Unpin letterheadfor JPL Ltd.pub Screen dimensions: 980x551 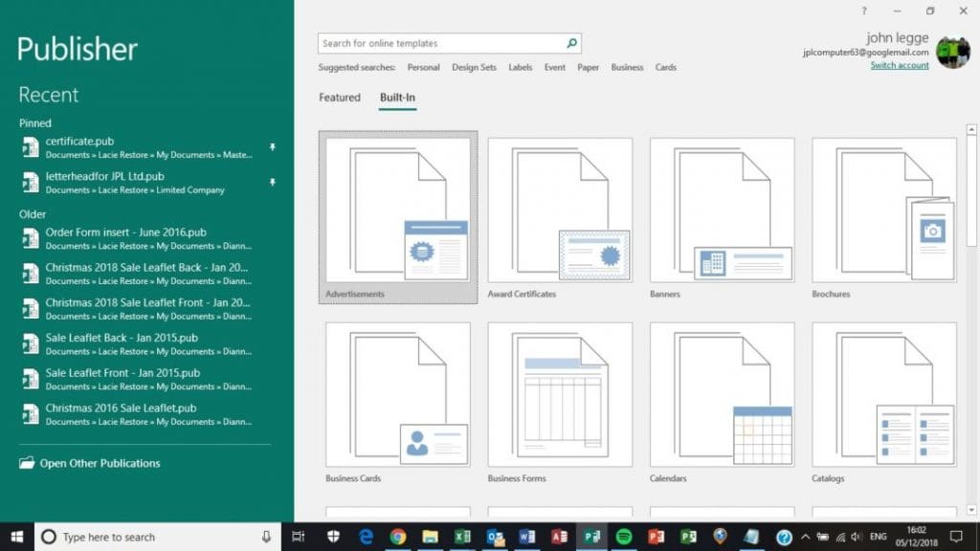click(272, 181)
